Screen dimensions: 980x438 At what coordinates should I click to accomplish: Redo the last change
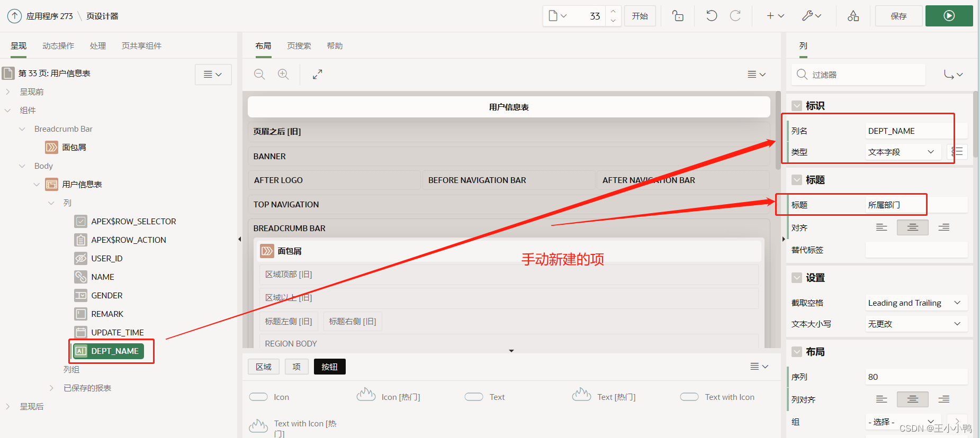point(735,16)
